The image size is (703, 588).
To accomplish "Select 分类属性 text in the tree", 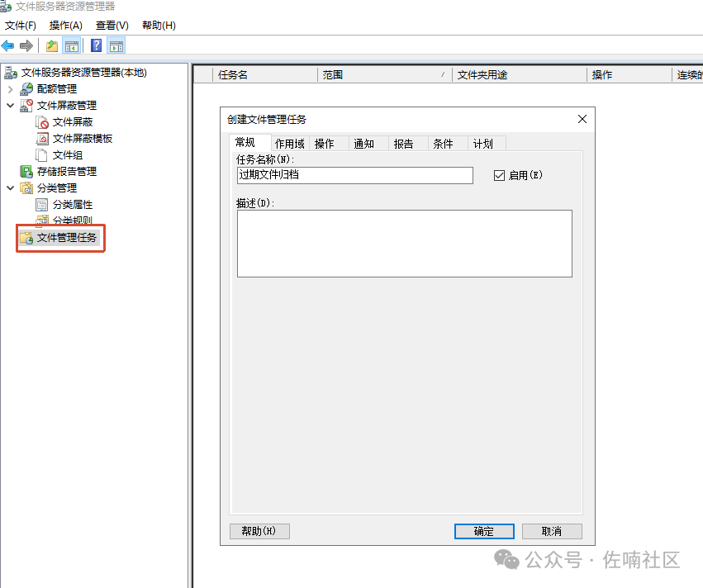I will coord(73,205).
